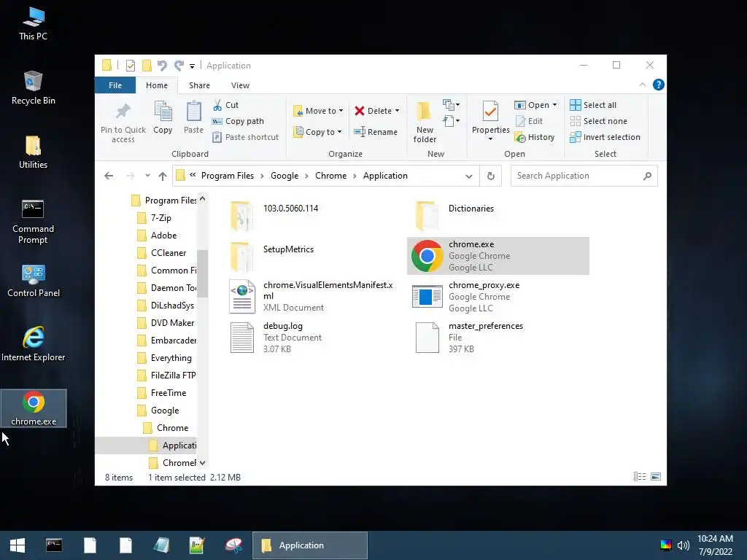This screenshot has height=560, width=747.
Task: Click the undo icon in title bar
Action: tap(162, 65)
